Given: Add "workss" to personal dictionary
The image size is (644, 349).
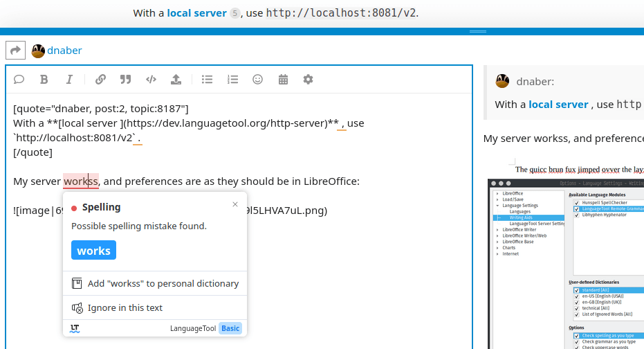Looking at the screenshot, I should tap(155, 284).
